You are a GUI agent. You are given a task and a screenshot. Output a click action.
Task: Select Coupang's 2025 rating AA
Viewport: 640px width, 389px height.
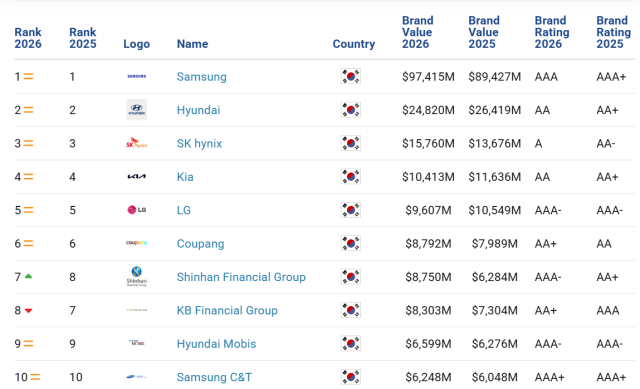[x=604, y=244]
